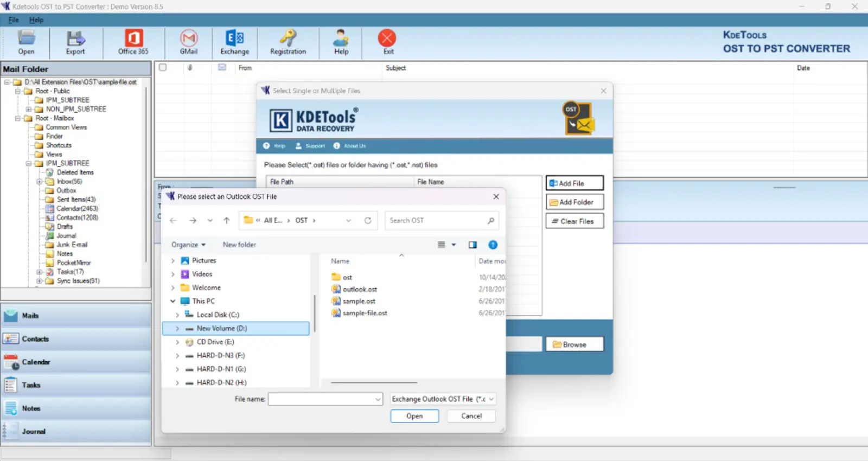This screenshot has width=868, height=461.
Task: Click the Open toolbar icon
Action: 26,42
